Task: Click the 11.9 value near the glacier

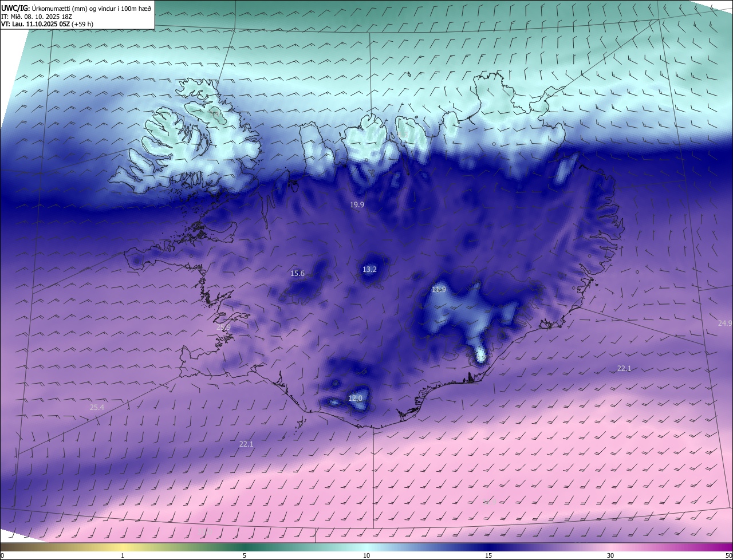Action: [x=439, y=290]
